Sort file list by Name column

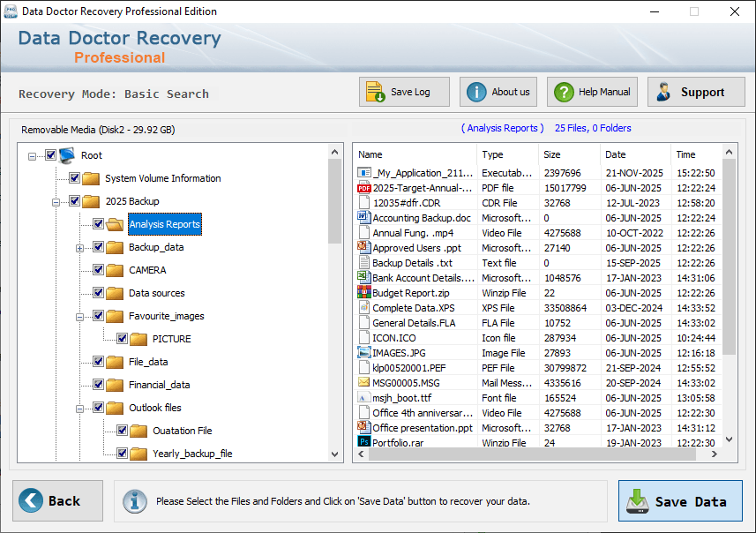[415, 154]
